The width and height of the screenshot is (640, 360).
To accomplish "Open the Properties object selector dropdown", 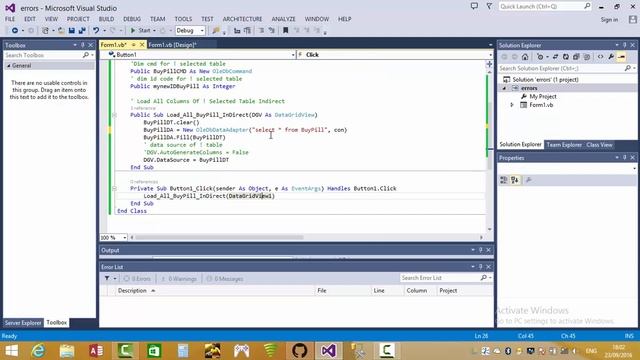I will coord(634,168).
